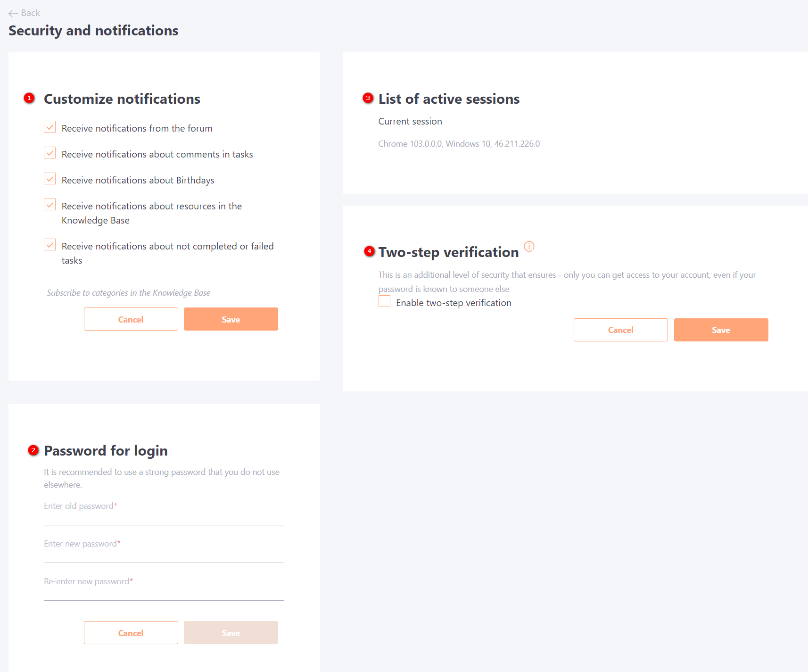
Task: Save the Customize notifications settings
Action: [231, 319]
